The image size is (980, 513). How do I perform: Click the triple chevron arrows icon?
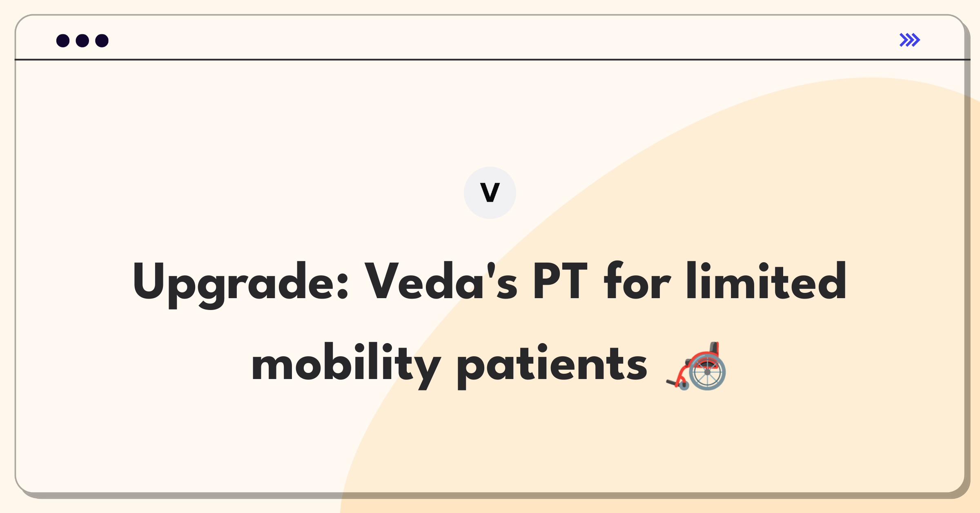tap(910, 40)
